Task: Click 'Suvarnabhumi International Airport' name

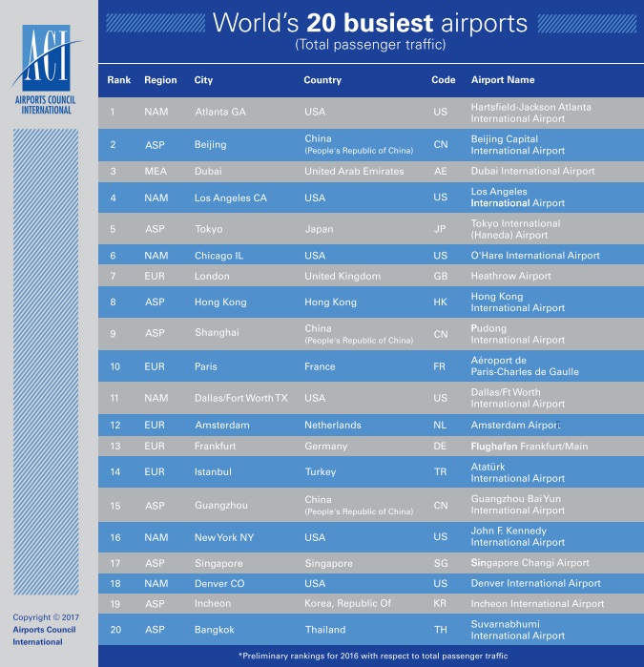Action: click(x=518, y=630)
